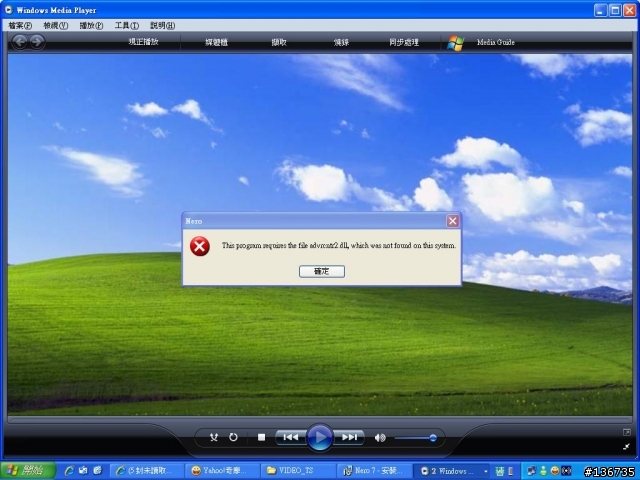Image resolution: width=640 pixels, height=480 pixels.
Task: Click the Windows Media Player title bar icon
Action: pos(9,10)
